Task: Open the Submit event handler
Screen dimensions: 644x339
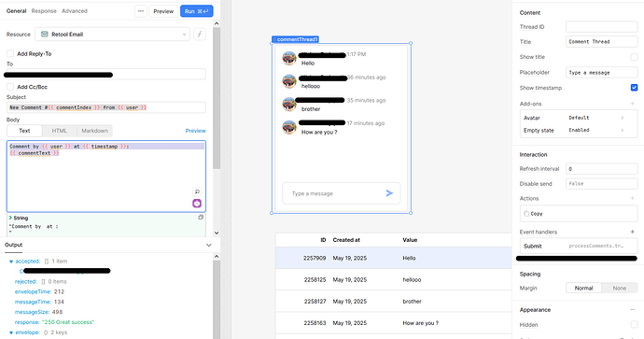Action: tap(579, 247)
